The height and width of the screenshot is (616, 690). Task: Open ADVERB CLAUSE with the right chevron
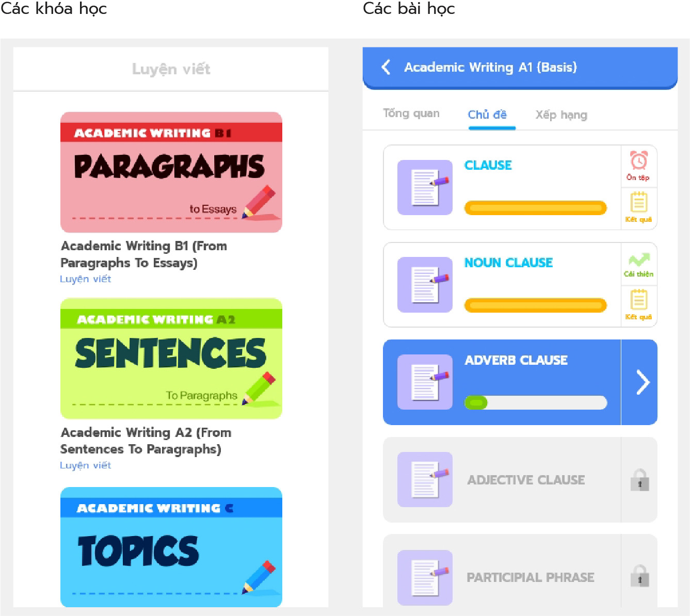pos(642,382)
